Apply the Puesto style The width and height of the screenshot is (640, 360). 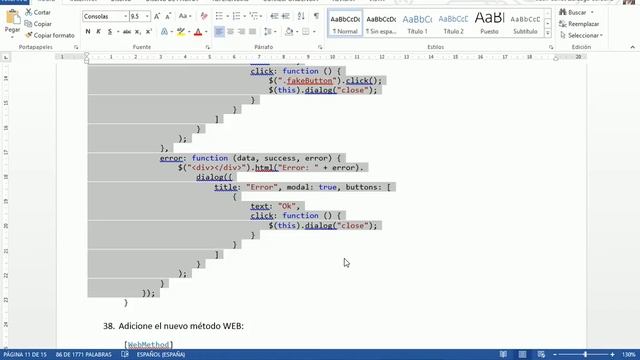click(x=489, y=24)
